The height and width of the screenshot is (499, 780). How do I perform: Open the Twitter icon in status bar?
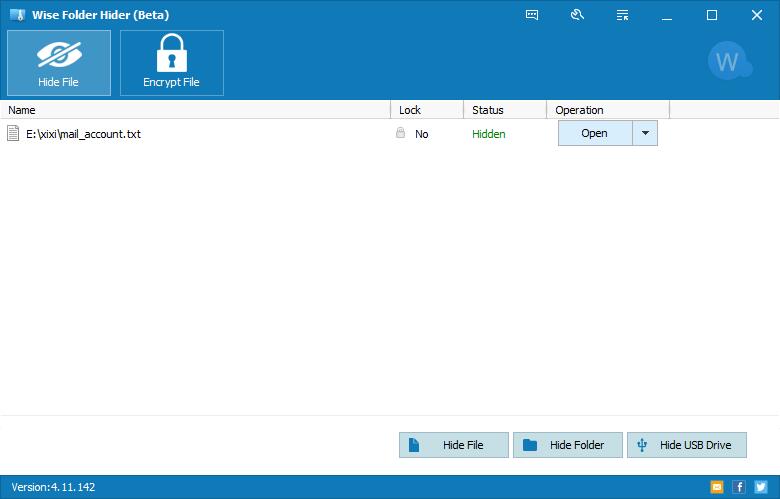tap(761, 487)
